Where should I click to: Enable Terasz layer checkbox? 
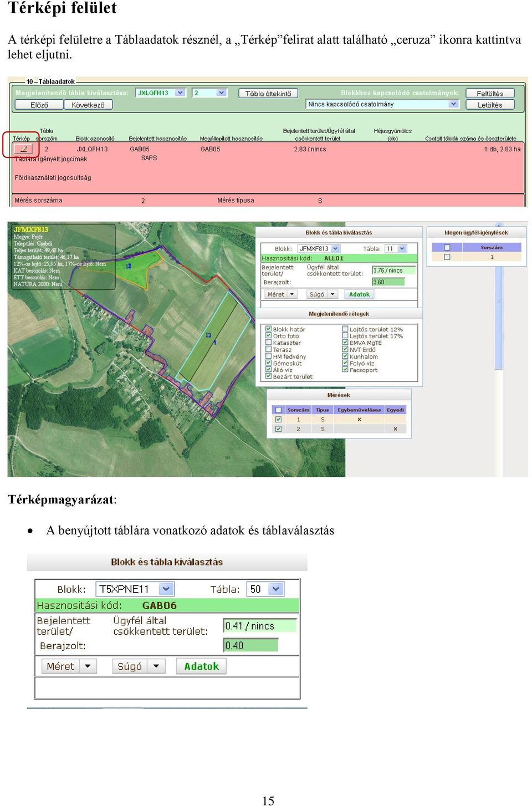[x=269, y=350]
